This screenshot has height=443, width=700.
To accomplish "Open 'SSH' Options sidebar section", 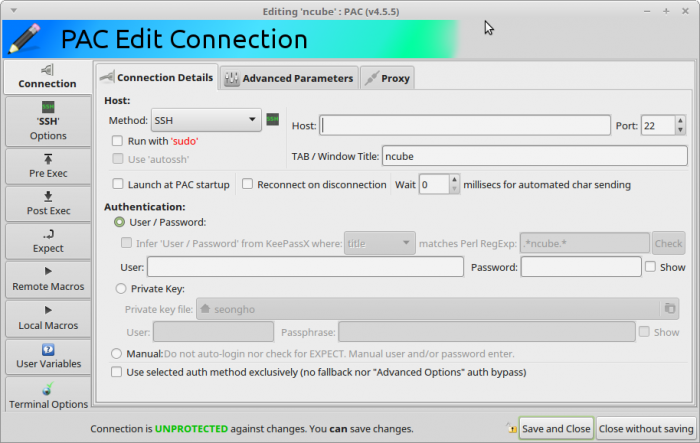I will [x=48, y=121].
